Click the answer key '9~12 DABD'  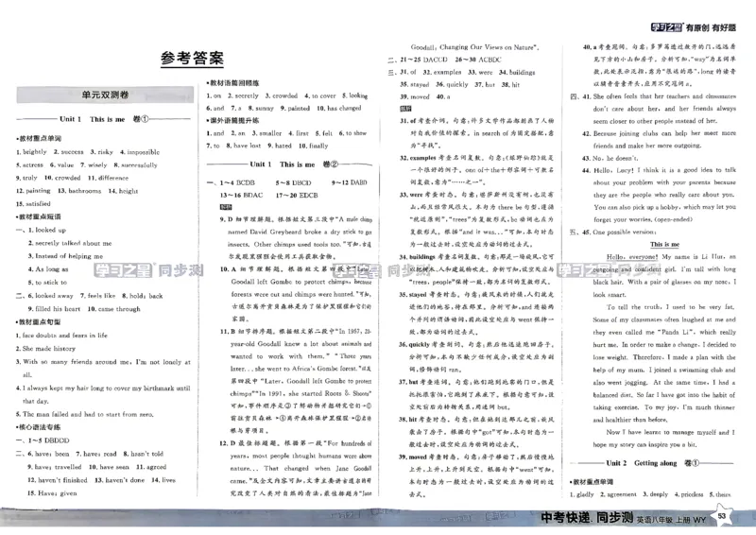pyautogui.click(x=350, y=182)
